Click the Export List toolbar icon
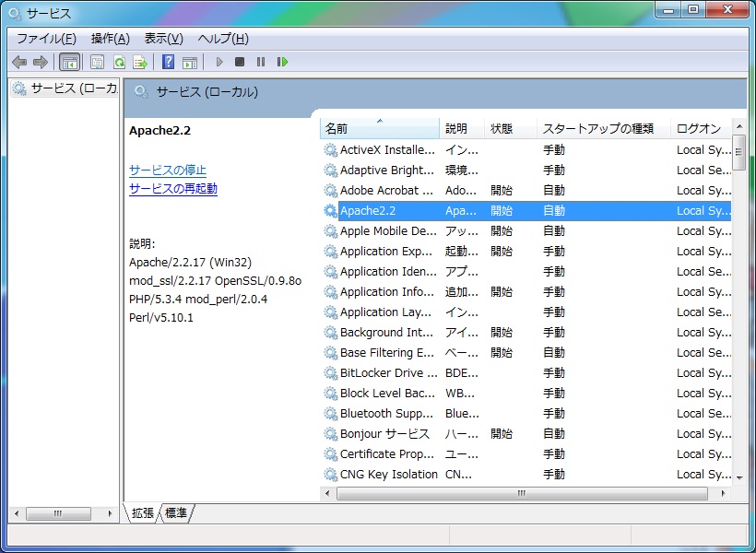 pyautogui.click(x=140, y=62)
